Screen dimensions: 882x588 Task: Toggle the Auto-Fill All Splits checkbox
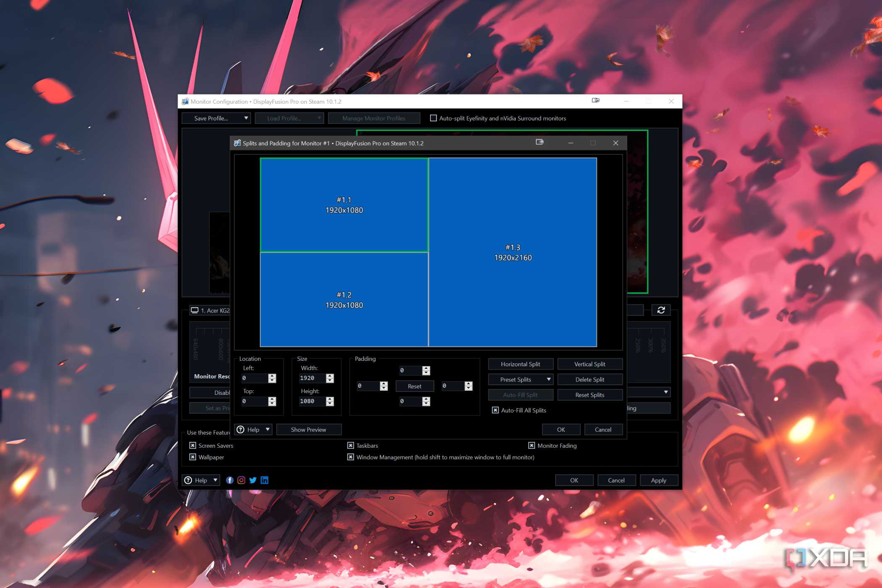tap(496, 410)
